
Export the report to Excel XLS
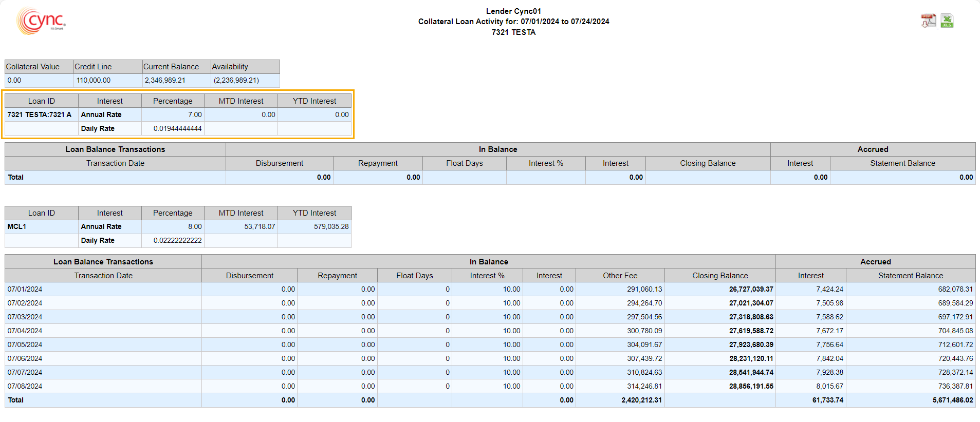[x=947, y=21]
